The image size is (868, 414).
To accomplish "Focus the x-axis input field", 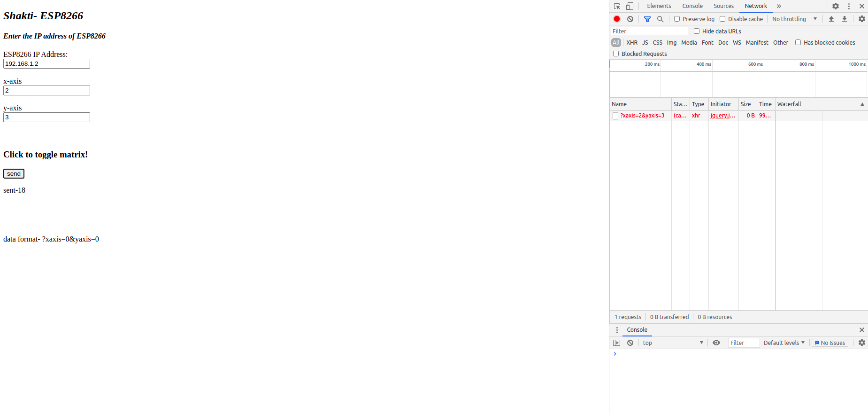I will 46,91.
